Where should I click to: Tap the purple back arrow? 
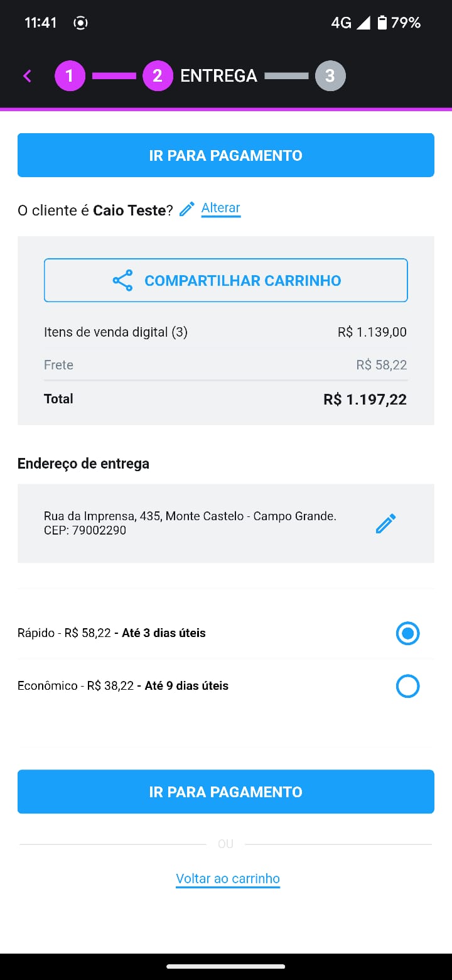click(27, 76)
